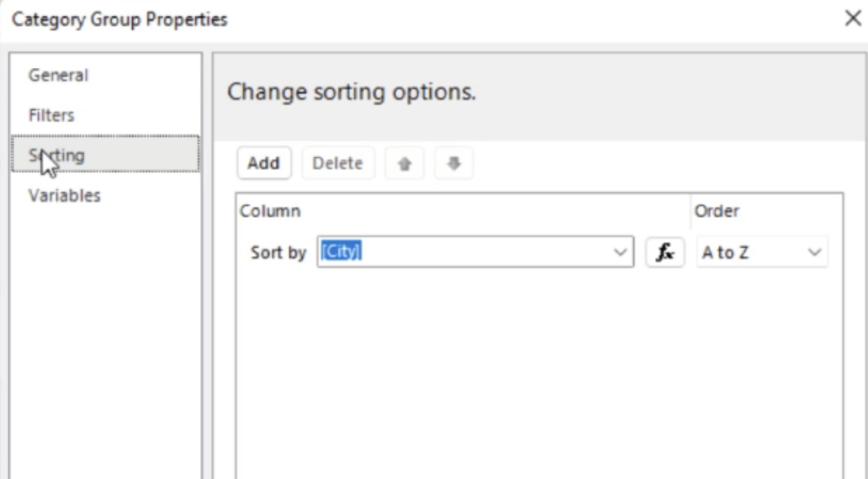868x479 pixels.
Task: Click the Order header label
Action: pos(717,211)
